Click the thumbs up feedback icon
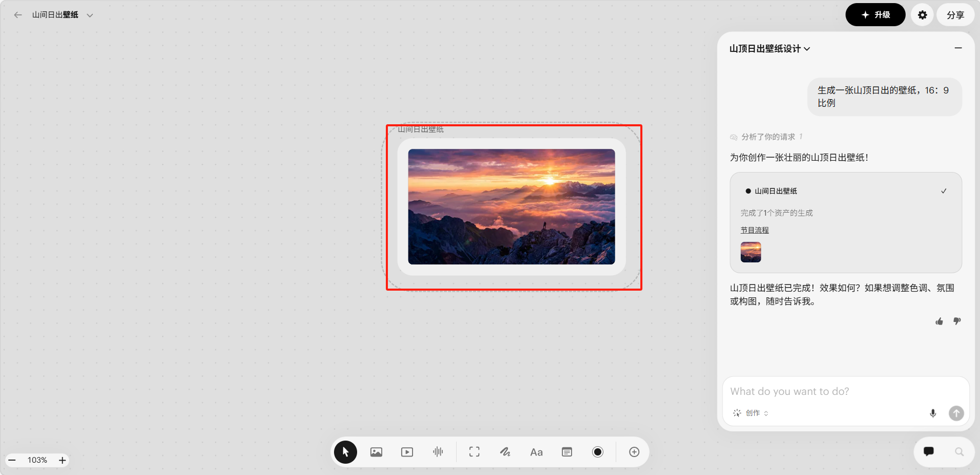Image resolution: width=980 pixels, height=475 pixels. pyautogui.click(x=939, y=321)
